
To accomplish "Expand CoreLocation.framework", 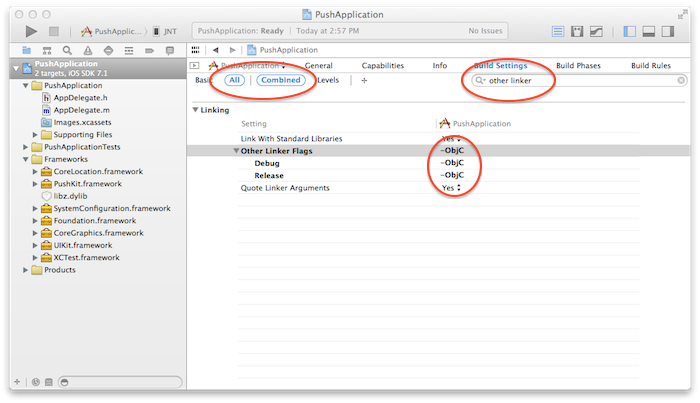I will [35, 171].
